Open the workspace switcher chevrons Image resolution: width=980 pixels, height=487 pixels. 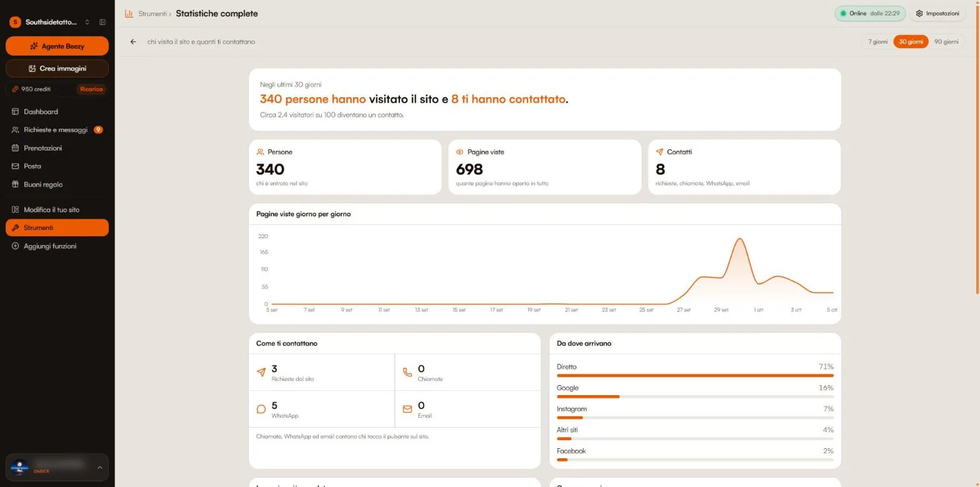tap(87, 22)
